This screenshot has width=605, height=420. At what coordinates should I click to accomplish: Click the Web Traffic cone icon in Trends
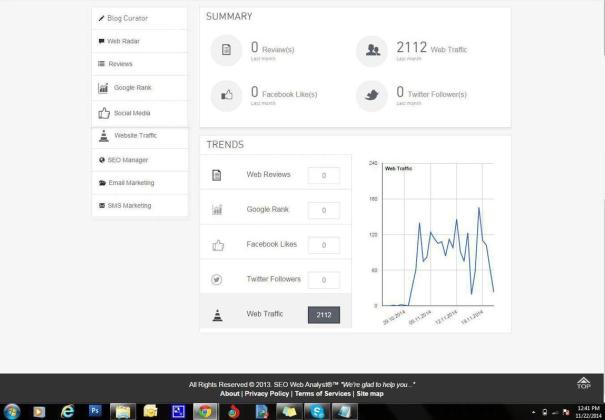pyautogui.click(x=217, y=314)
